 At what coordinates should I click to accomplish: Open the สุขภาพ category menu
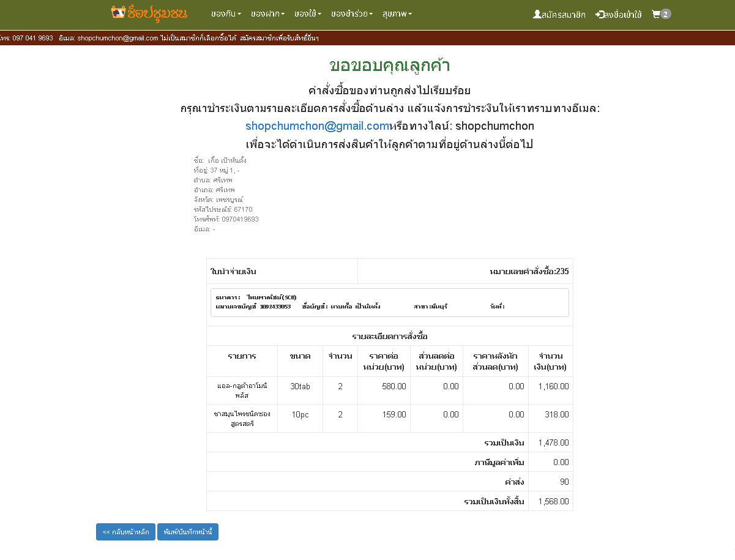(397, 13)
